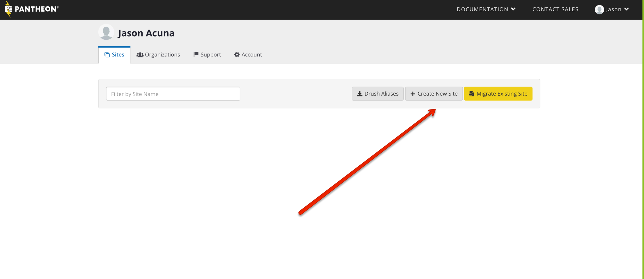Click the Drush Aliases download icon
This screenshot has width=644, height=279.
360,94
